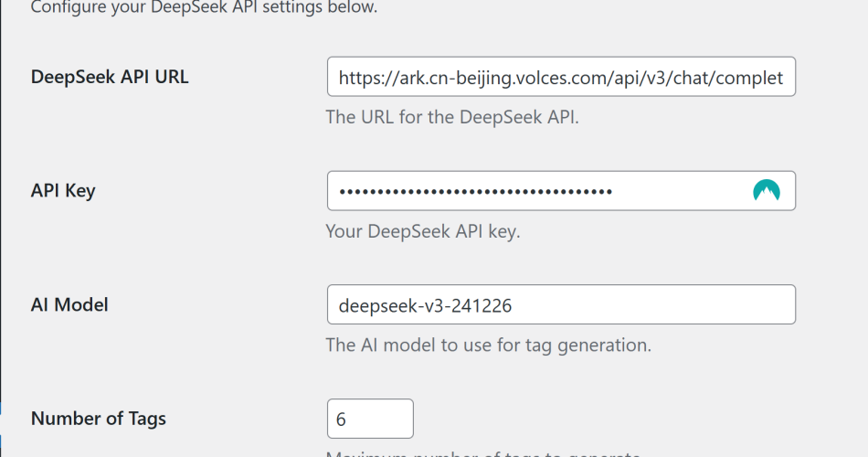Click 'Configure your DeepSeek API settings below.' text
This screenshot has height=457, width=868.
[x=204, y=7]
